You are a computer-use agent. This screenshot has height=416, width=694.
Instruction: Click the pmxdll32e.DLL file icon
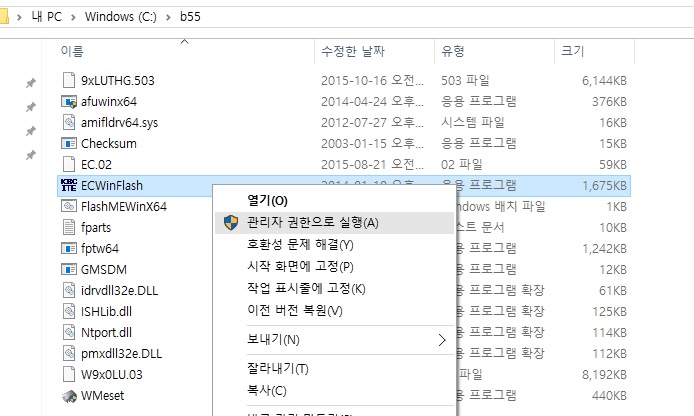(69, 354)
